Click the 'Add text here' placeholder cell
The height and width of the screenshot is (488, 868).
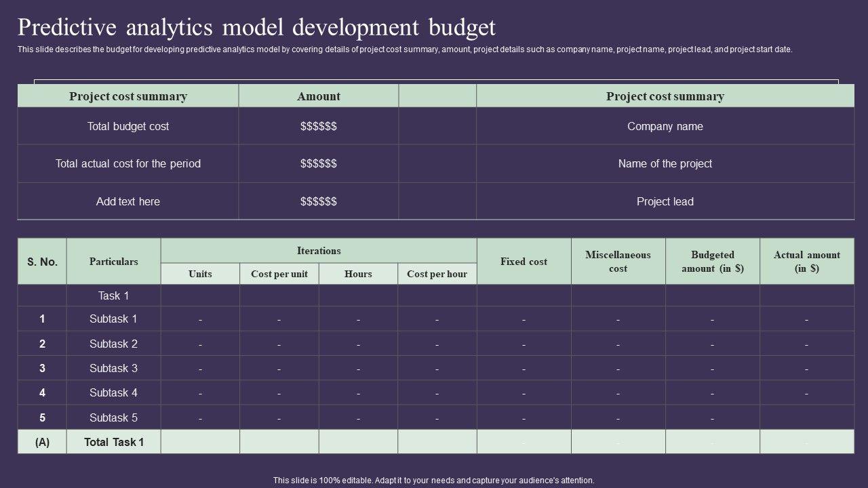pyautogui.click(x=128, y=201)
